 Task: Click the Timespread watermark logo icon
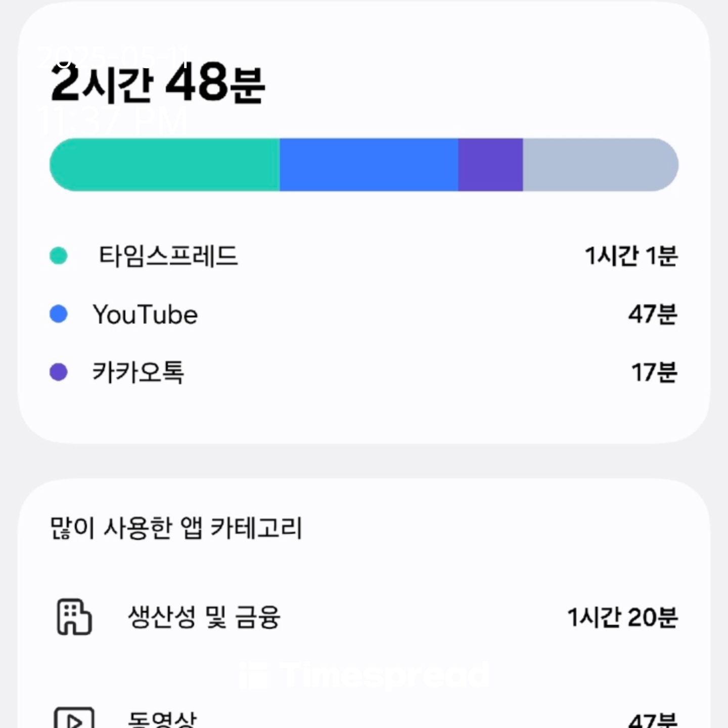pos(255,675)
